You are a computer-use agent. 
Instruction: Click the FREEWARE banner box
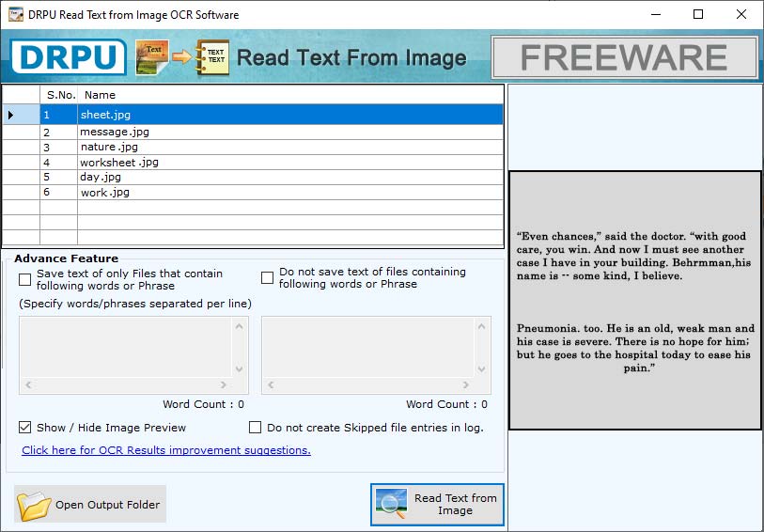pos(624,57)
